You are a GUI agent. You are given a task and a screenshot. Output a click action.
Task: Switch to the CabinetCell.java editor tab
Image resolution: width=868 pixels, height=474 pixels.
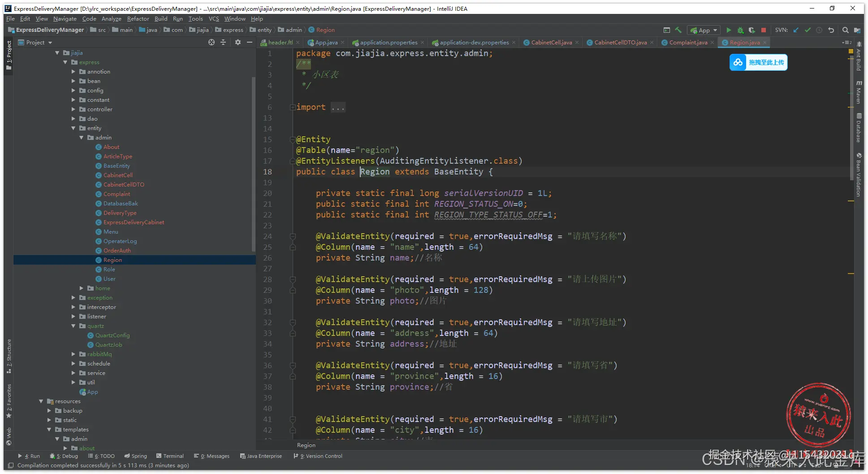coord(551,43)
